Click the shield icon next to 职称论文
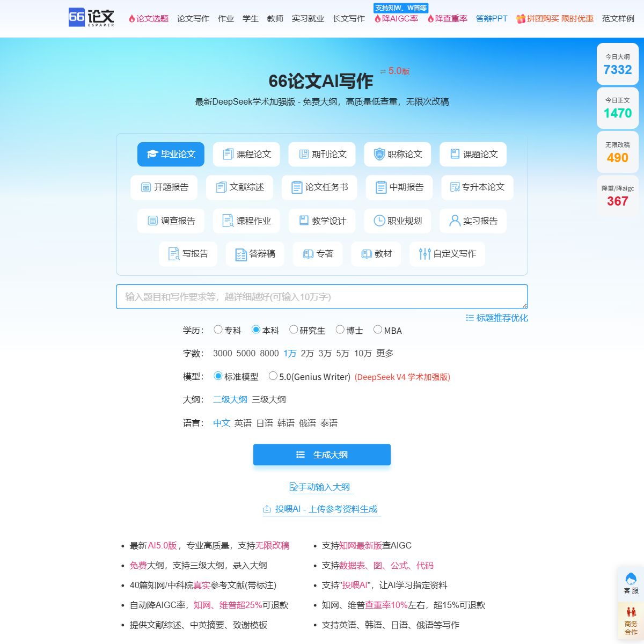The image size is (644, 644). 379,154
